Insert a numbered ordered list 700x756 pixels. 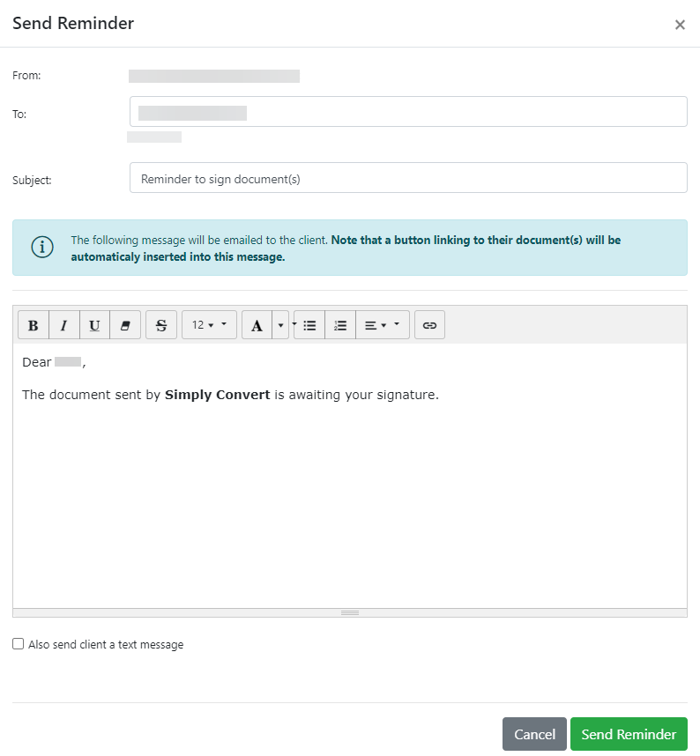(340, 325)
